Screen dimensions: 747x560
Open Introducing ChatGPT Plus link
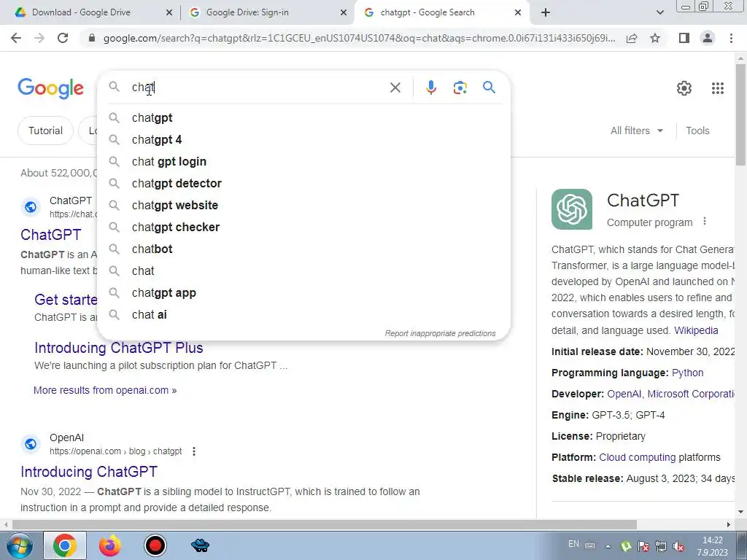[x=119, y=348]
